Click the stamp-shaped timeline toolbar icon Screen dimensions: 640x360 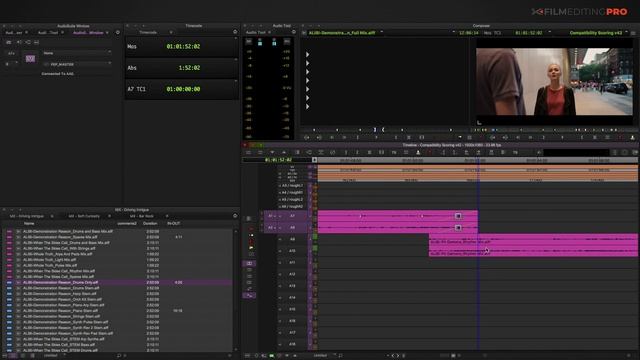418,152
